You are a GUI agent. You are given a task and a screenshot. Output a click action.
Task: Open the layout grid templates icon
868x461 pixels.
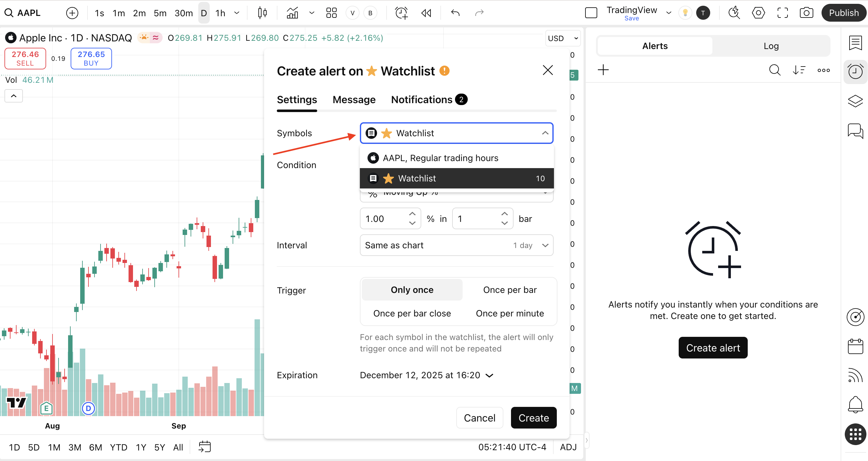click(331, 13)
